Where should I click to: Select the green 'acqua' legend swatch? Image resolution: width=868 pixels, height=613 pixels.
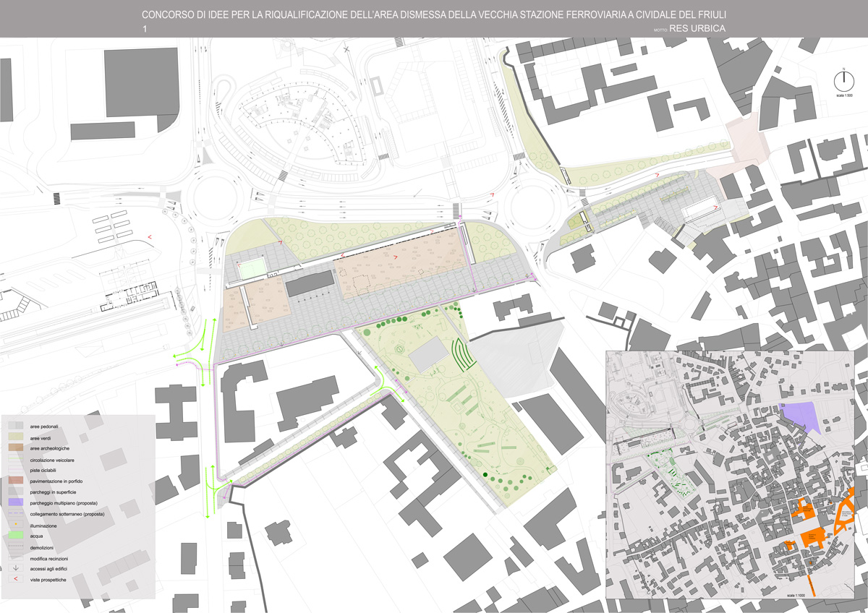pos(16,536)
